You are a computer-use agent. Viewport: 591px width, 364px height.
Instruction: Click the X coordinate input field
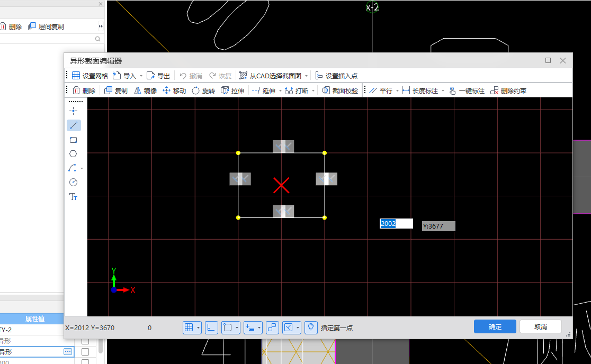(x=396, y=224)
